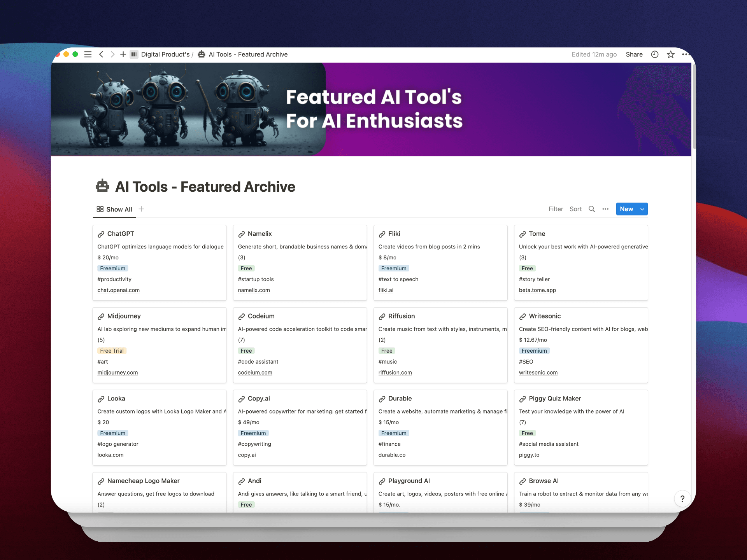Click the Share button
This screenshot has width=747, height=560.
point(634,54)
